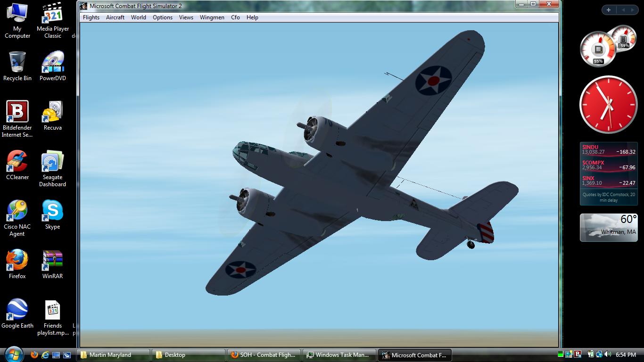Select the WinRAR desktop shortcut
The image size is (644, 362).
tap(53, 264)
